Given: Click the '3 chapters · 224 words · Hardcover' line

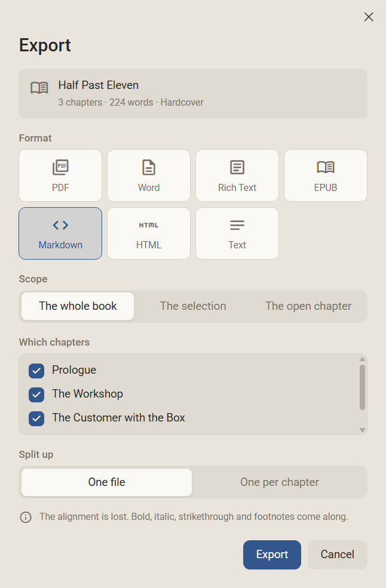Looking at the screenshot, I should (131, 102).
